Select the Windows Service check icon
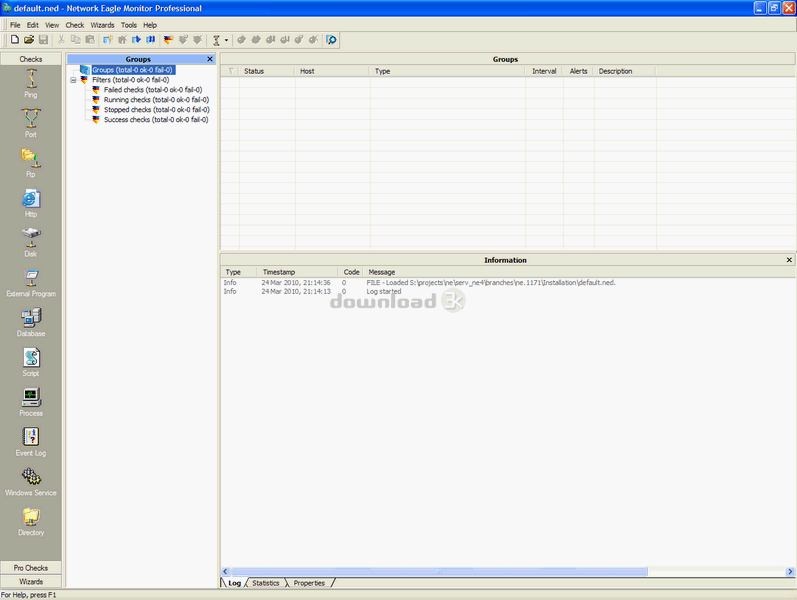The height and width of the screenshot is (600, 797). [30, 478]
